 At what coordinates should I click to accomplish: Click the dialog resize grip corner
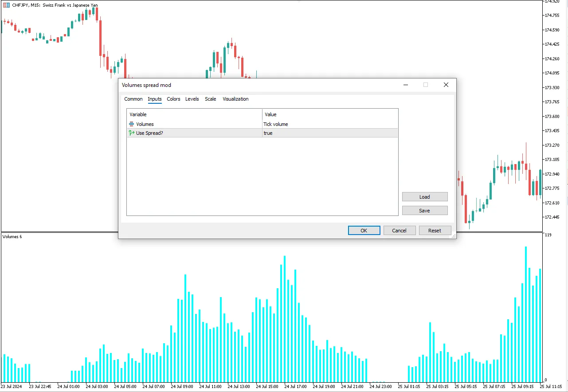[453, 236]
